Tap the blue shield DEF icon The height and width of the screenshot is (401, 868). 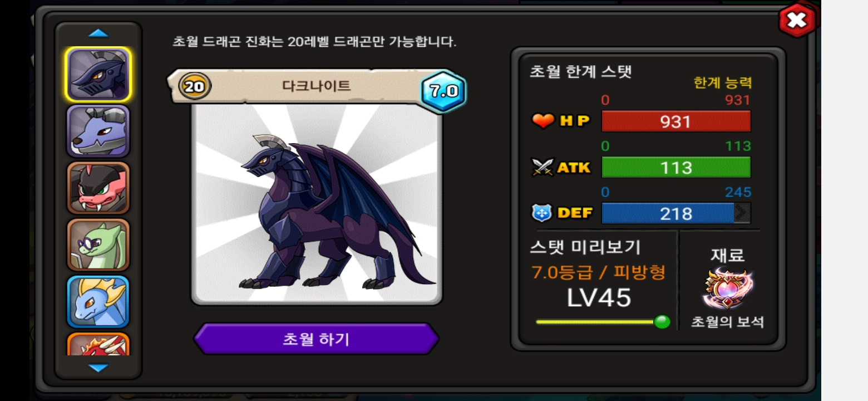click(x=541, y=213)
